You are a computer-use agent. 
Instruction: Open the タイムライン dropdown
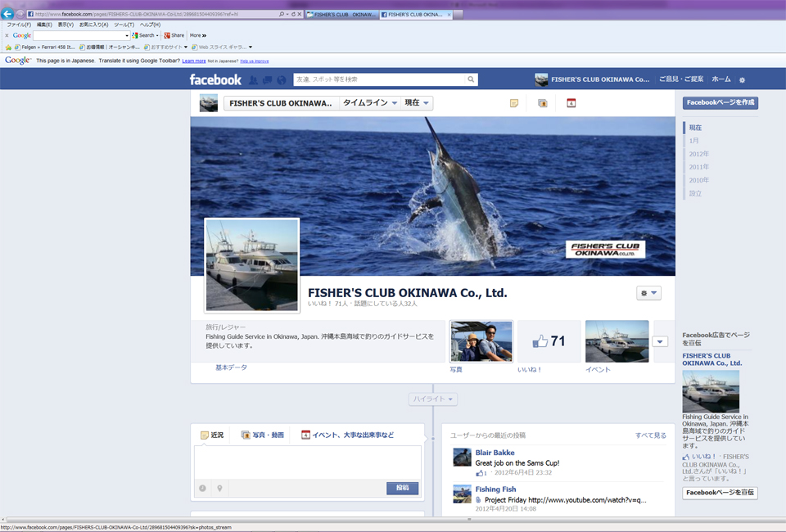click(370, 103)
